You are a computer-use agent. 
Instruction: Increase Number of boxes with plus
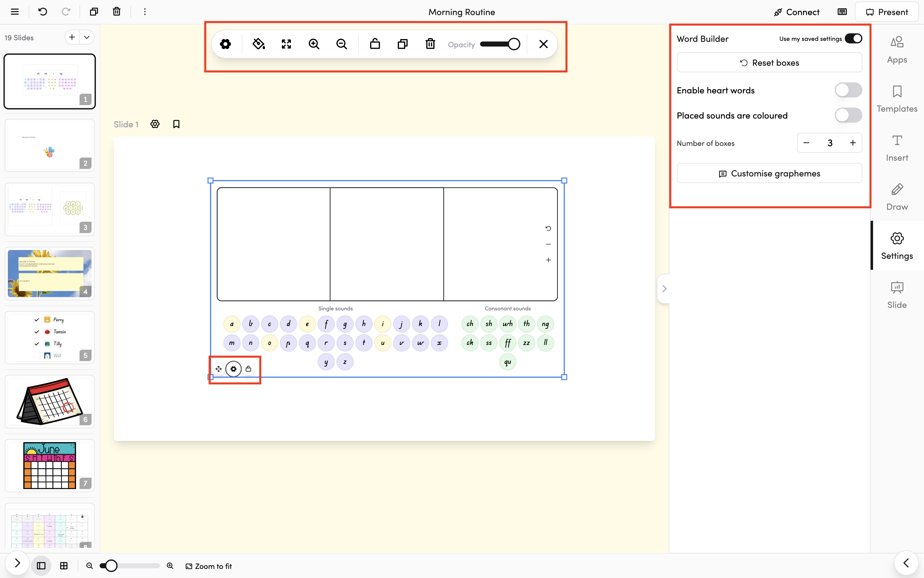(x=853, y=143)
